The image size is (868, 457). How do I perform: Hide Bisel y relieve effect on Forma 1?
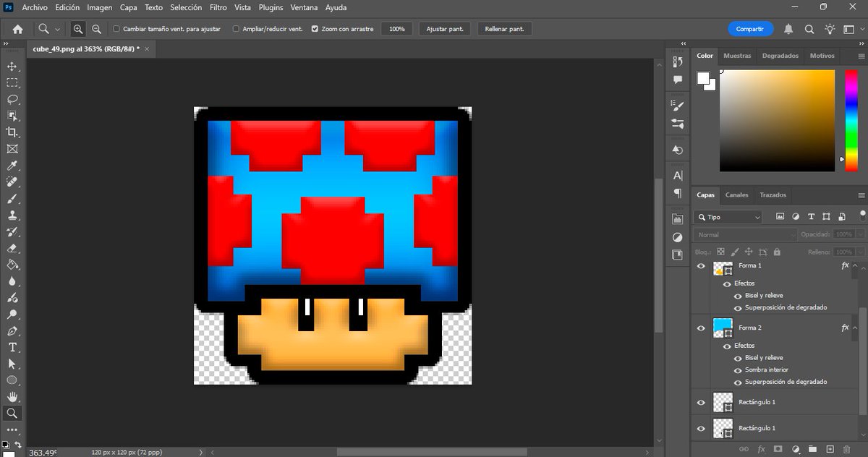(x=739, y=296)
